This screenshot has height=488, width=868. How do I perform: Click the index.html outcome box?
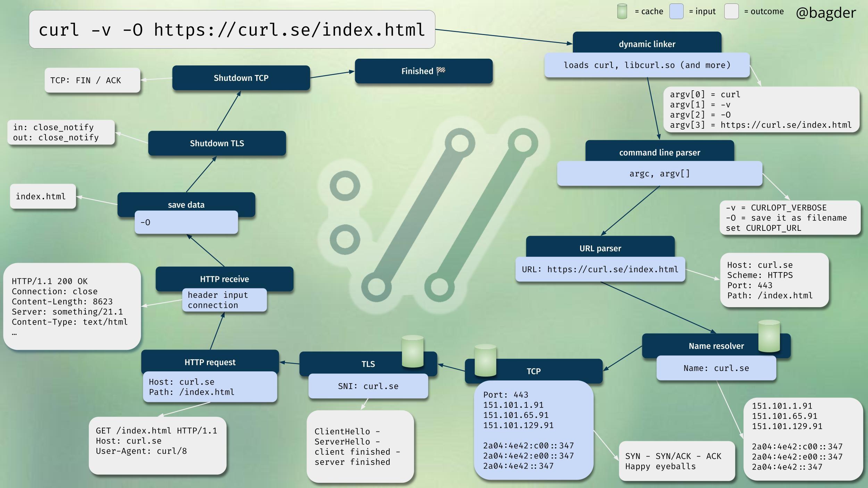click(43, 196)
